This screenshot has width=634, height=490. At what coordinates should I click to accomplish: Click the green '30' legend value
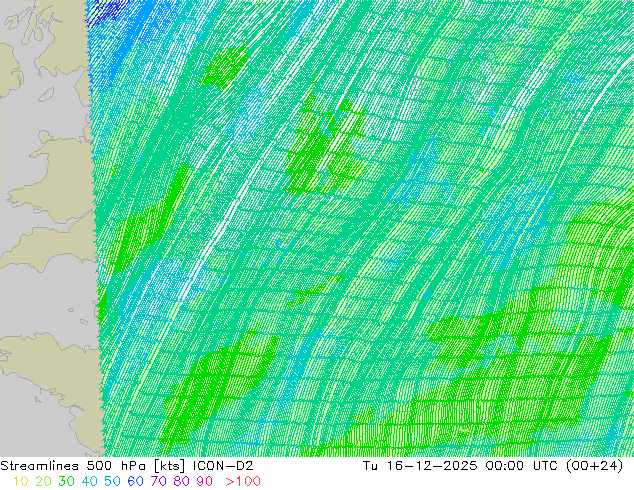(66, 482)
